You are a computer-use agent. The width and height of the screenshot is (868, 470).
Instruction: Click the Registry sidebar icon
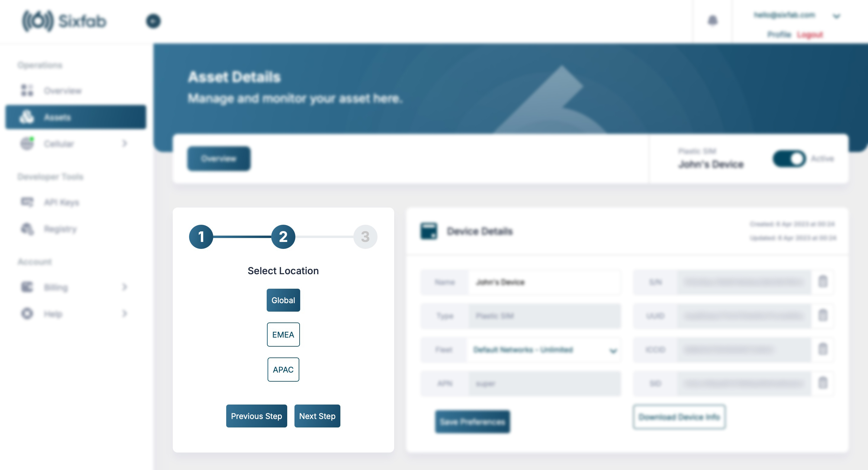[27, 228]
